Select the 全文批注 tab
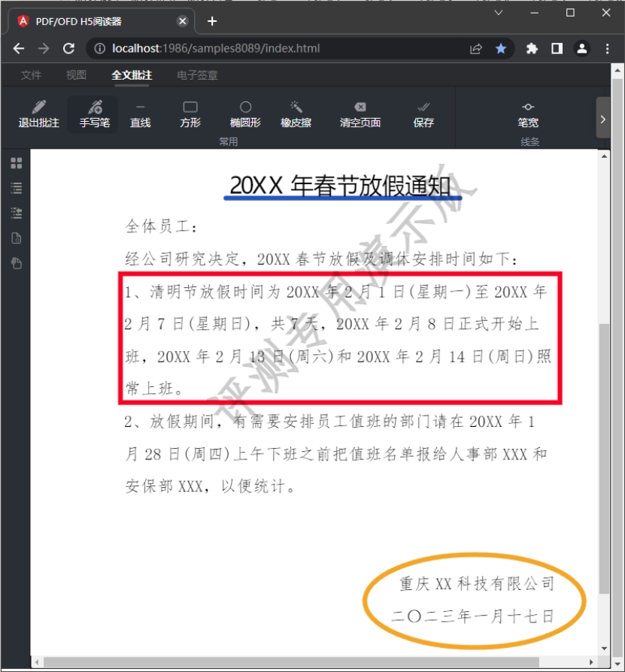625x672 pixels. 132,75
